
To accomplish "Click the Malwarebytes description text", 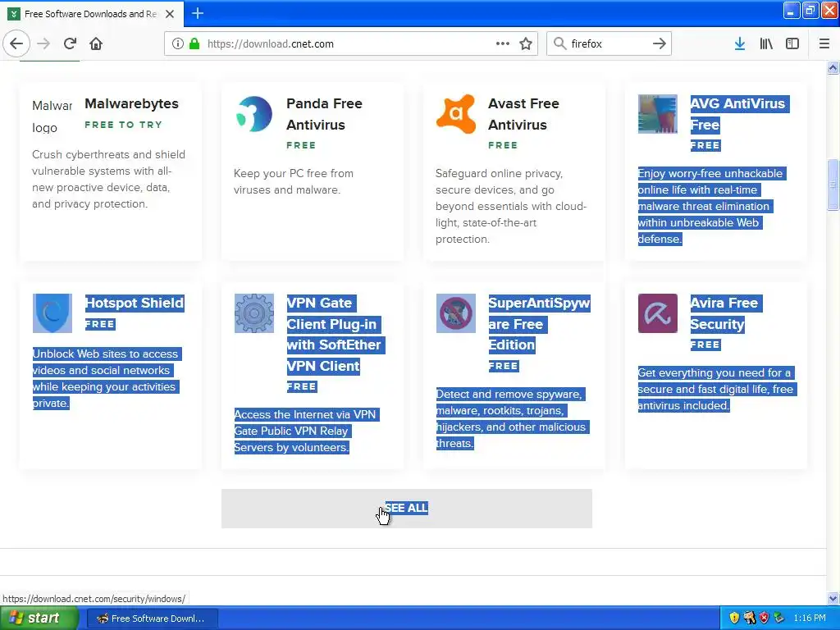I will pos(109,179).
